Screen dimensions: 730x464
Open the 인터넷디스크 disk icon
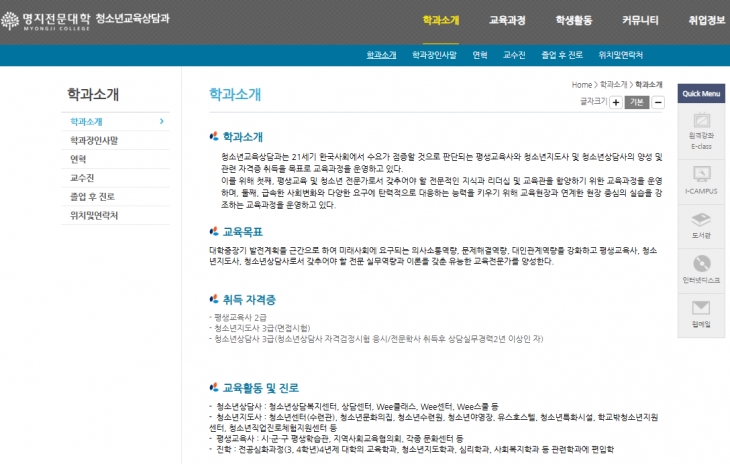click(x=701, y=265)
